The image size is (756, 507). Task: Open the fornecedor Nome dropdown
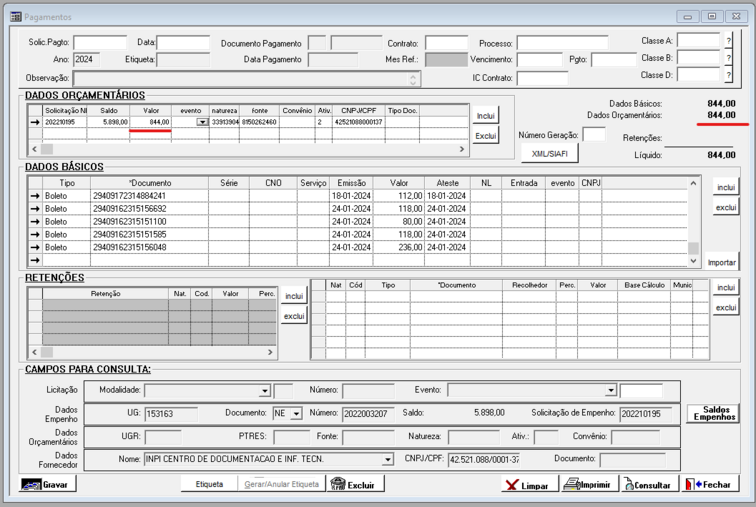[388, 460]
